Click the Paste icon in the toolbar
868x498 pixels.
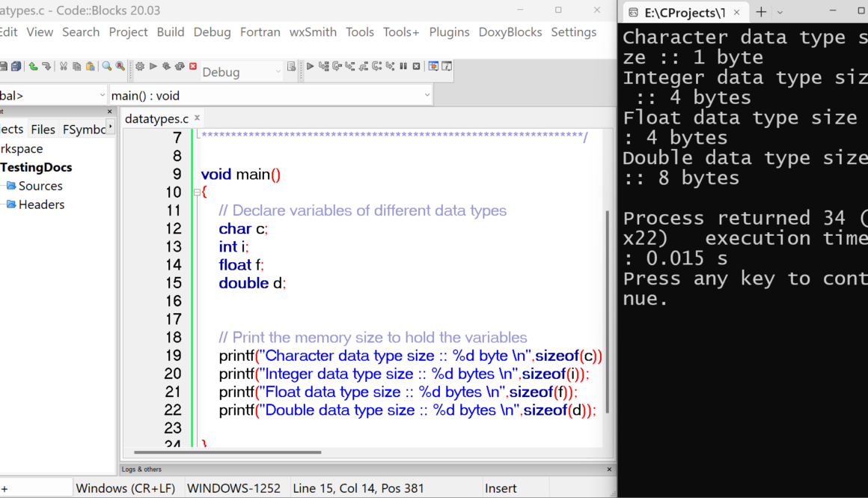(90, 66)
